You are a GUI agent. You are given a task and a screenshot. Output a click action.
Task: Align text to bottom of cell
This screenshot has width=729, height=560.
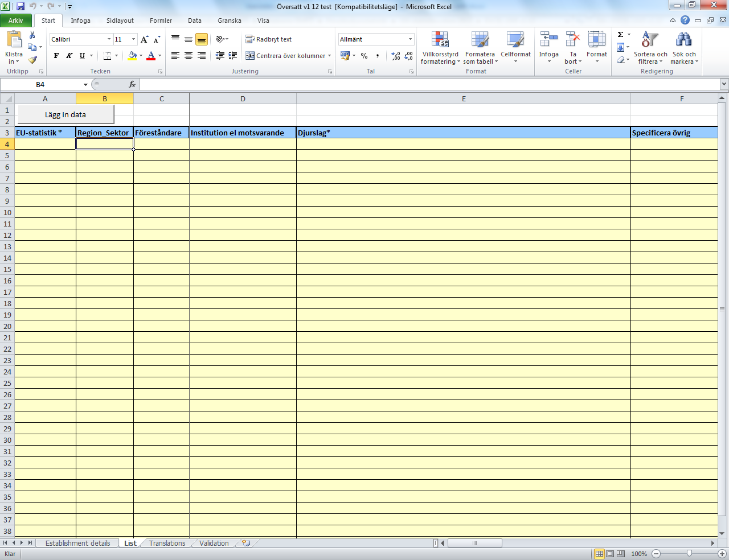[x=202, y=39]
